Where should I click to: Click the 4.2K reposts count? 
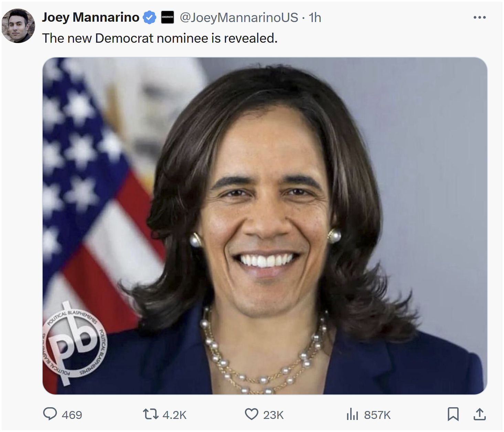coord(174,415)
